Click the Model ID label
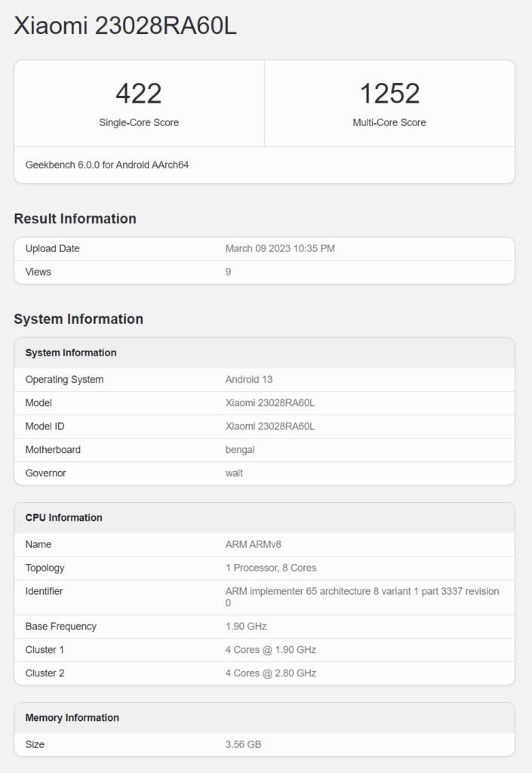Viewport: 532px width, 773px height. point(45,427)
